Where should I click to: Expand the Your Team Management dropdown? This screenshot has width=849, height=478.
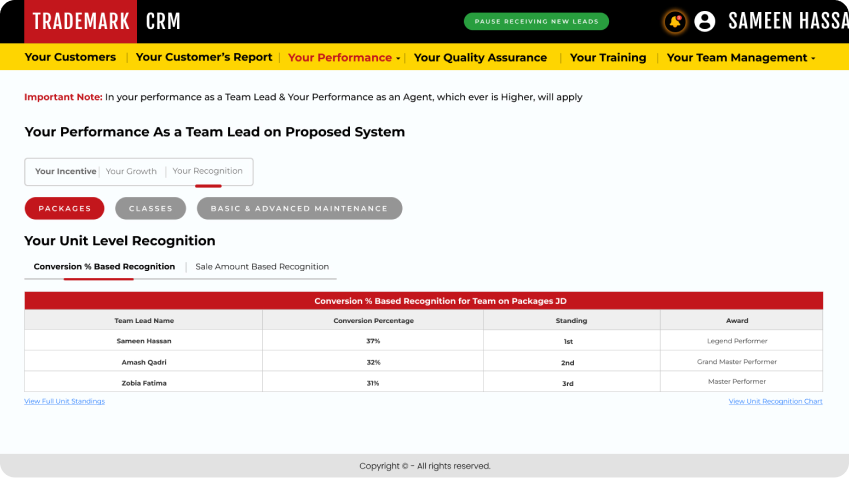click(740, 58)
